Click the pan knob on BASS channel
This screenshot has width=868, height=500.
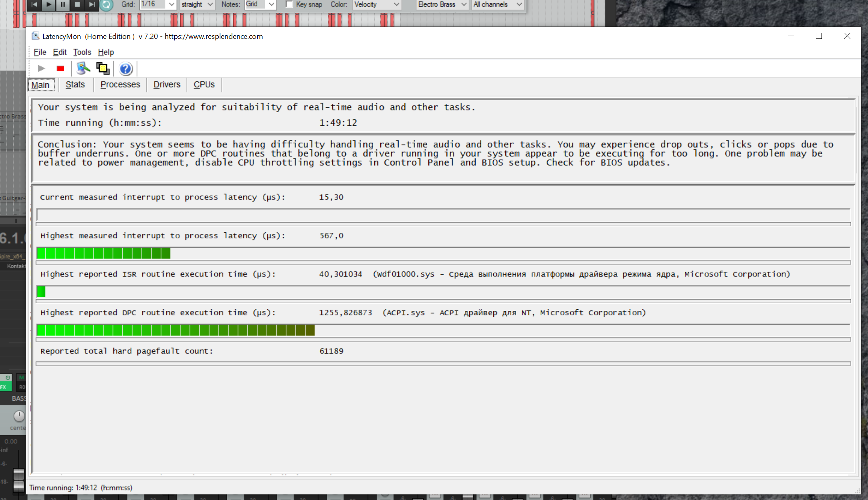[x=18, y=416]
